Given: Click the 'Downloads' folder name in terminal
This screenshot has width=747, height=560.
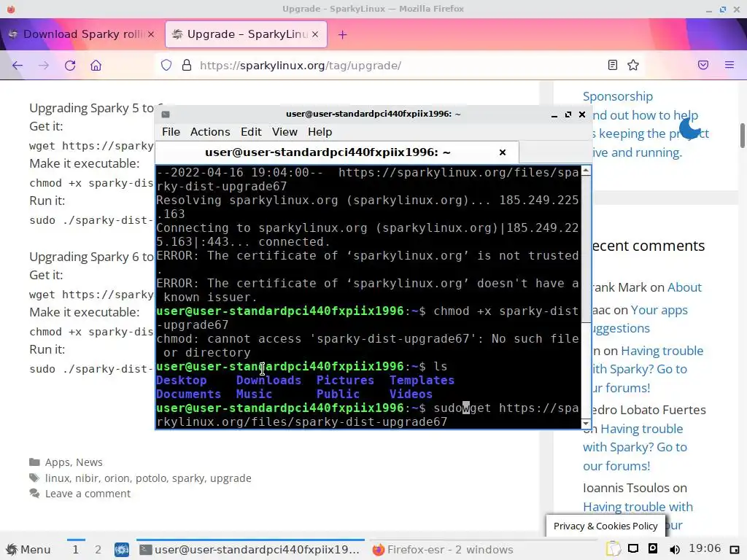Looking at the screenshot, I should (x=268, y=380).
